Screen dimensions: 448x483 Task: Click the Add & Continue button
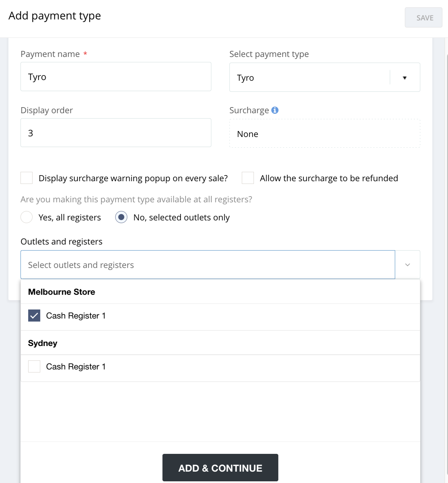[220, 468]
